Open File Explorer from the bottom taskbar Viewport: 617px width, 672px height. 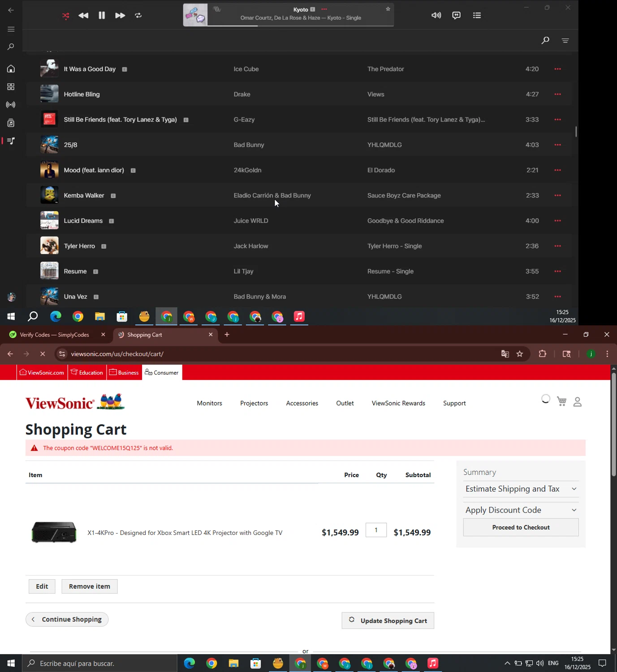233,663
